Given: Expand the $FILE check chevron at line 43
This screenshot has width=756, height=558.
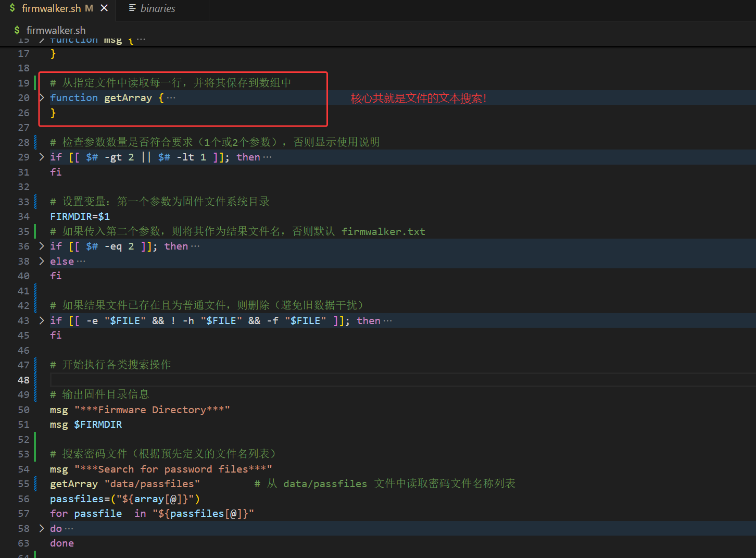Looking at the screenshot, I should [x=42, y=320].
